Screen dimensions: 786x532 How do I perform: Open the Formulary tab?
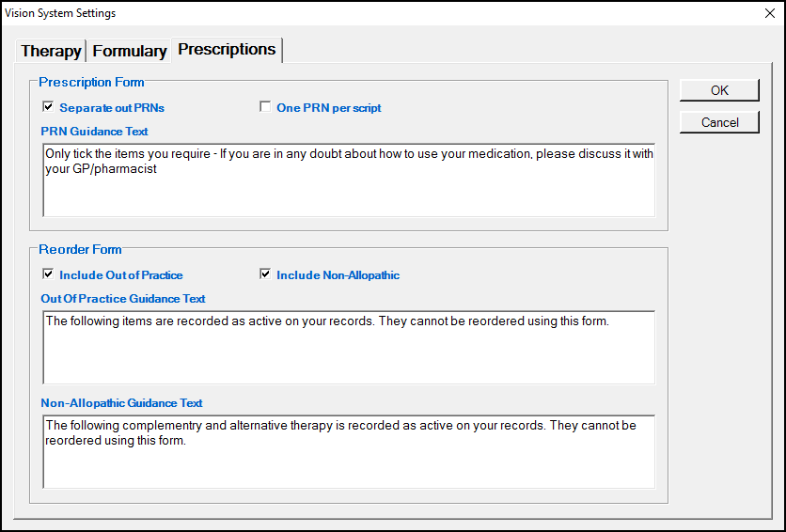click(130, 51)
